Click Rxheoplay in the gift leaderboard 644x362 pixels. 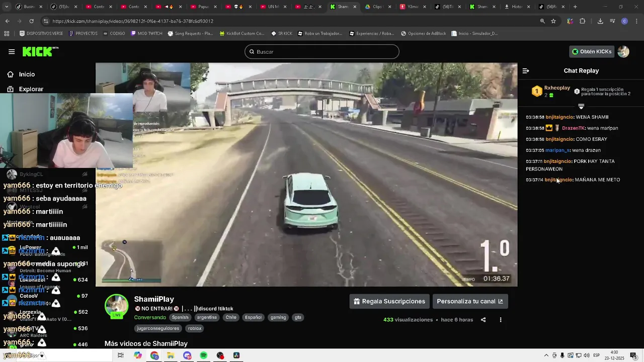tap(557, 87)
